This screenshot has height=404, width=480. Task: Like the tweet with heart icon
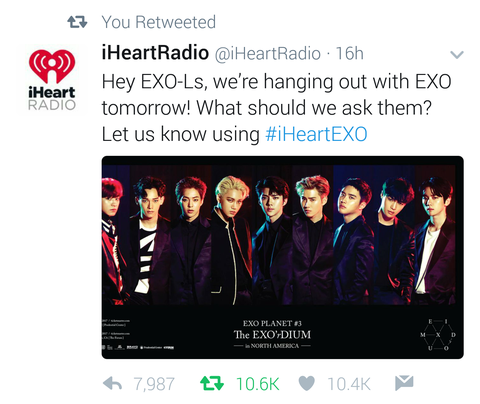point(306,383)
